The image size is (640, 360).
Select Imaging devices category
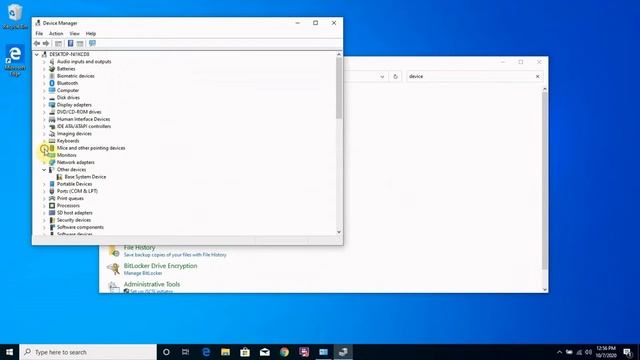tap(74, 133)
